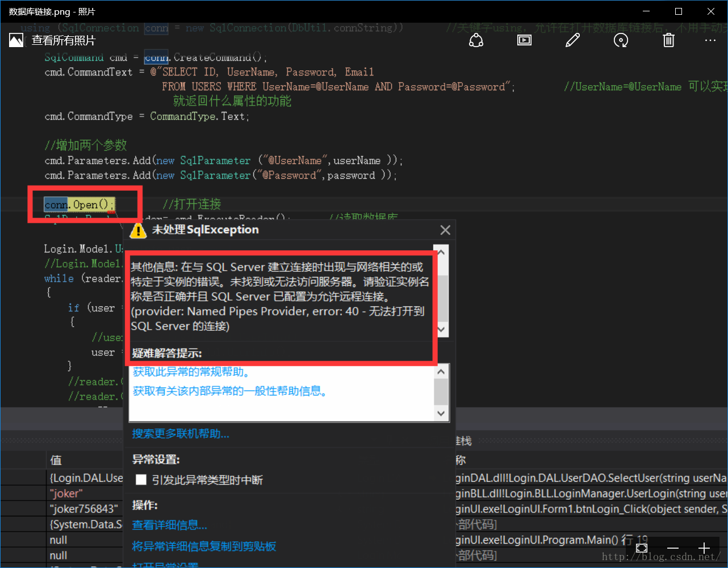
Task: Click the while (reader. code line
Action: click(x=83, y=279)
